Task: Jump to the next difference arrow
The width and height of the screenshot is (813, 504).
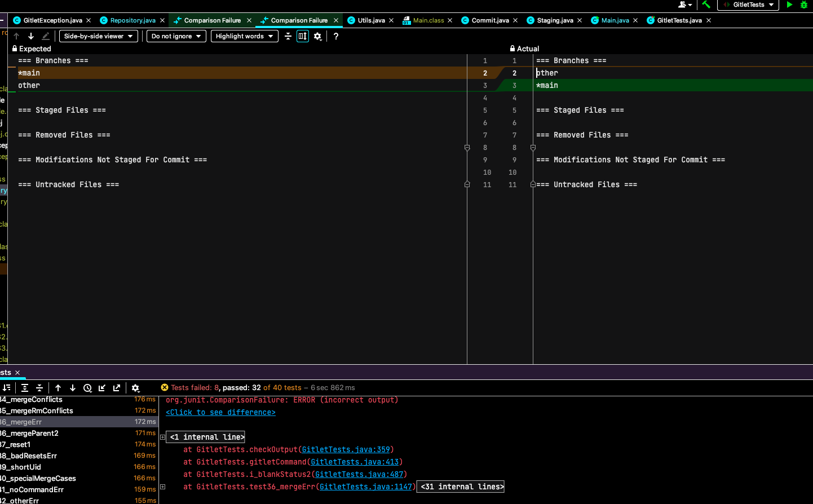Action: click(x=31, y=36)
